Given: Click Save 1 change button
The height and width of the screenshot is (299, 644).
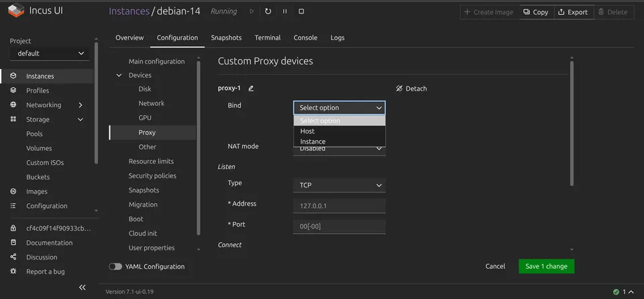Looking at the screenshot, I should (x=546, y=266).
